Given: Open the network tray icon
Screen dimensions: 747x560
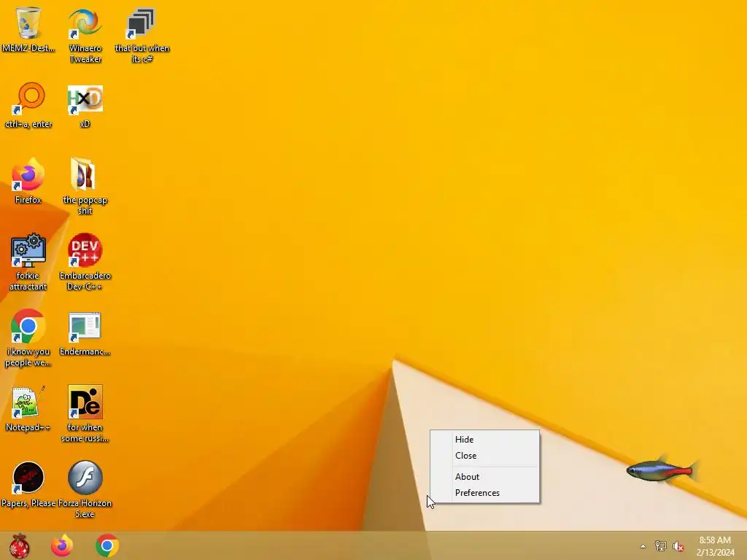Looking at the screenshot, I should coord(660,546).
